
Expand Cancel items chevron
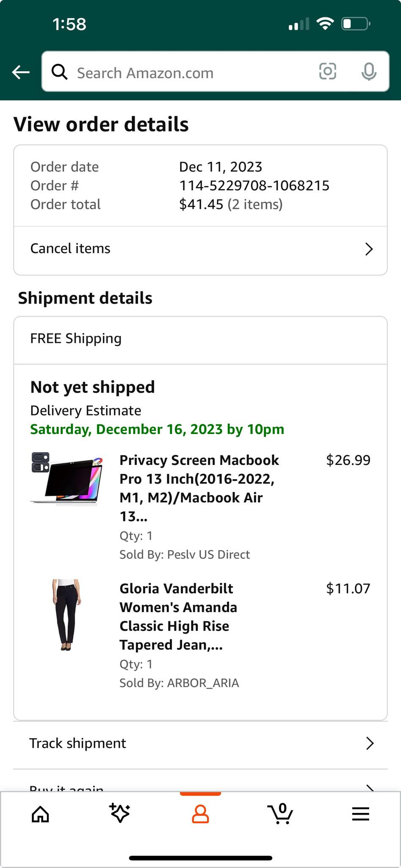coord(369,249)
